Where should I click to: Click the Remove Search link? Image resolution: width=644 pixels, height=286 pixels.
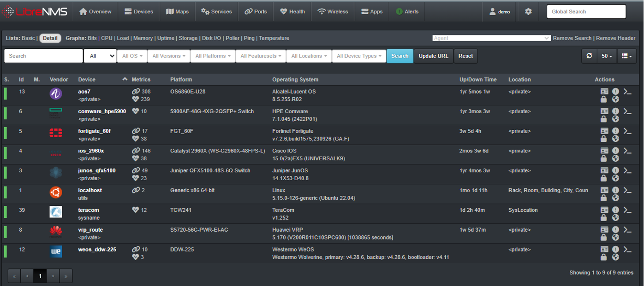tap(572, 38)
